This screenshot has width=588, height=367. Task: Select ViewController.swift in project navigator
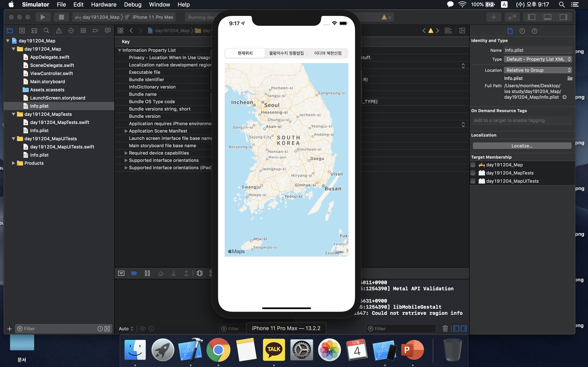click(51, 73)
